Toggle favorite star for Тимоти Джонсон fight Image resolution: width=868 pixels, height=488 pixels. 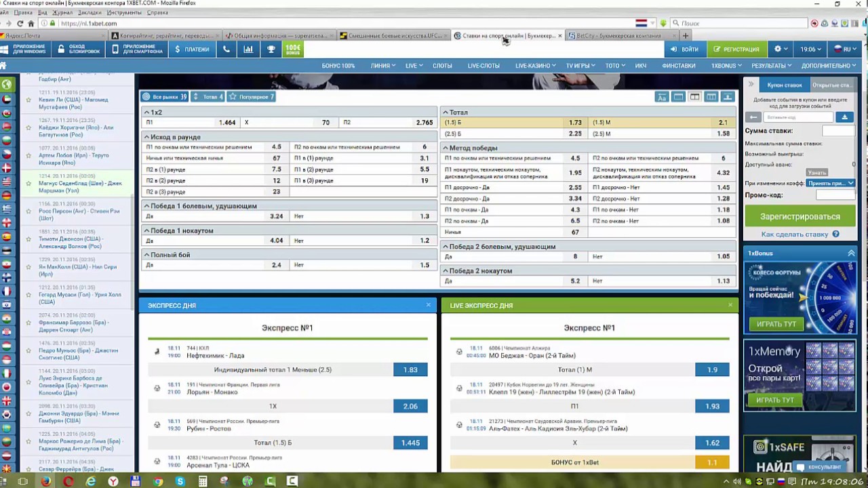point(28,239)
